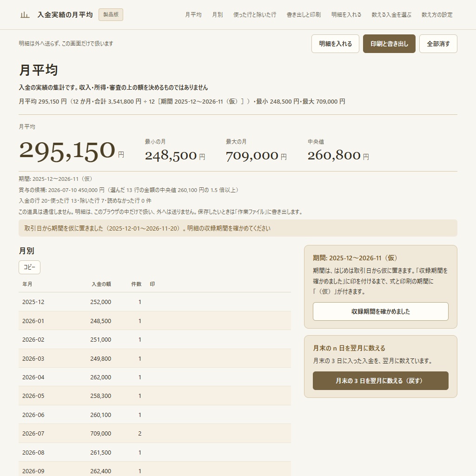Click the app title 入金実績の月平均

click(x=65, y=14)
